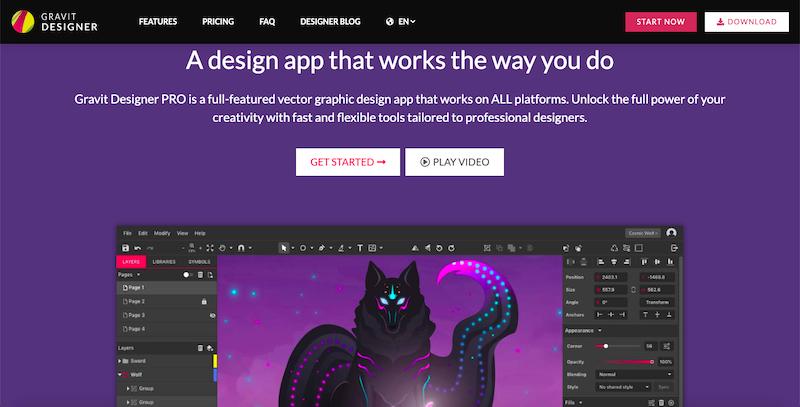
Task: Toggle visibility eye on Page 3
Action: click(x=212, y=316)
